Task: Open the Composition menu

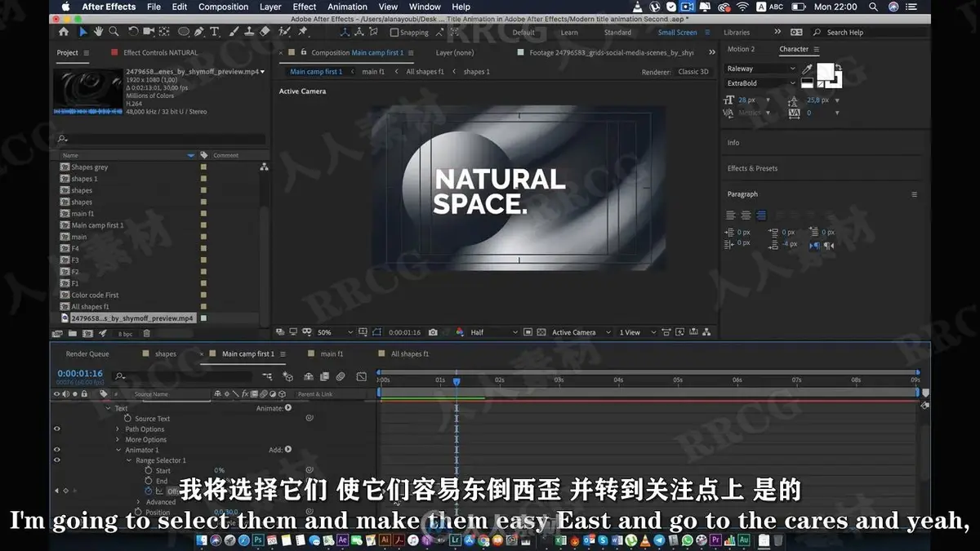Action: click(223, 7)
